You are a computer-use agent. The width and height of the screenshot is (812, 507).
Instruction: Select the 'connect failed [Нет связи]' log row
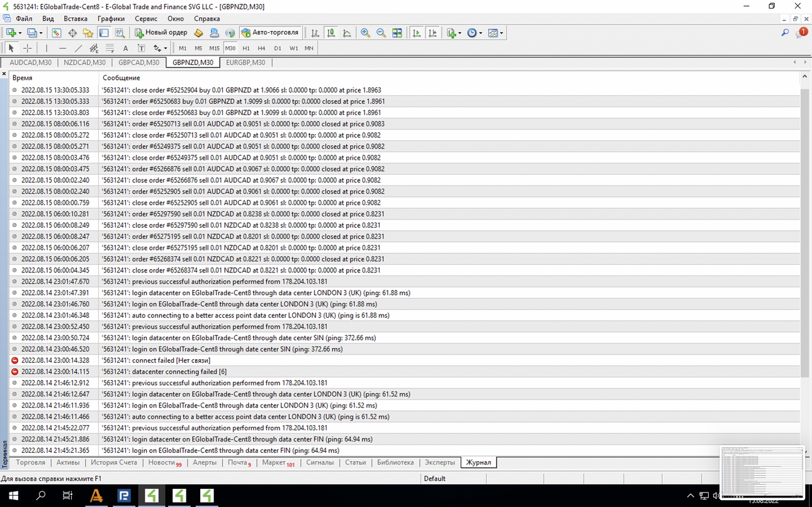tap(404, 360)
